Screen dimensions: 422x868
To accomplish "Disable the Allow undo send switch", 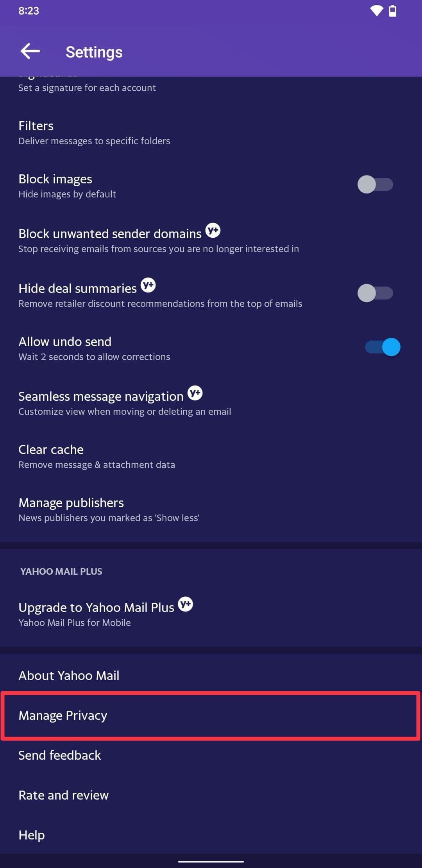I will (383, 347).
